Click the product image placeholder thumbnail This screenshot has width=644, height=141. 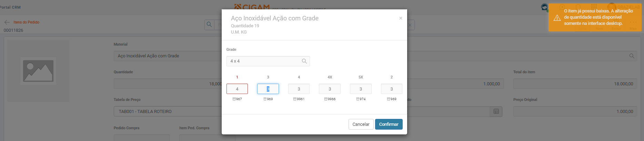tap(38, 71)
